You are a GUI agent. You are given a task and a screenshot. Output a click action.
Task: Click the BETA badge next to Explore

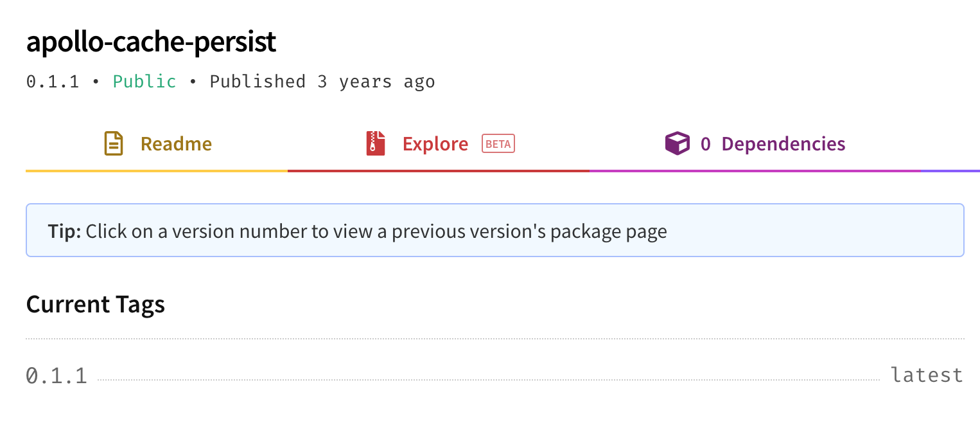click(498, 144)
